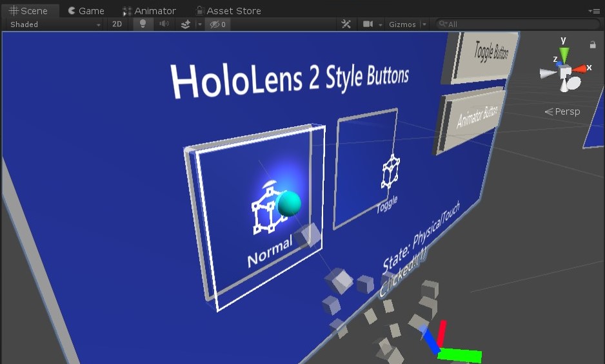605x364 pixels.
Task: Open the Asset Store tab
Action: pos(228,11)
